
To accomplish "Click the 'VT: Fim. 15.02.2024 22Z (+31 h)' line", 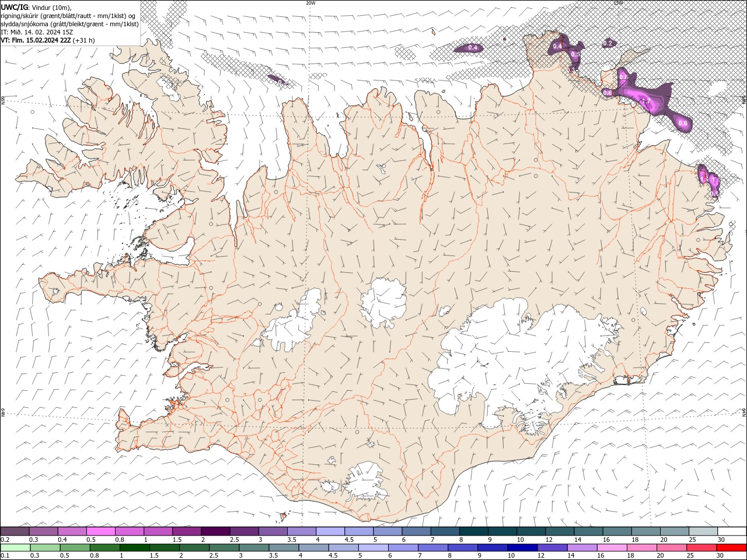I will click(x=48, y=40).
